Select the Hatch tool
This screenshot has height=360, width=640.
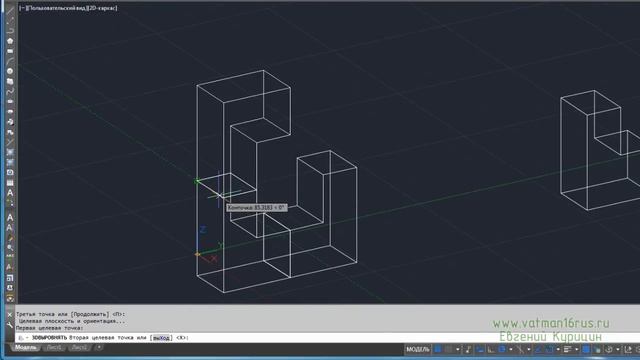(10, 152)
